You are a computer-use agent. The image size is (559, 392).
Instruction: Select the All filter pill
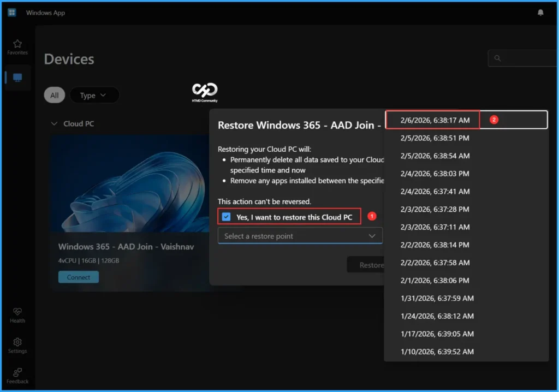click(54, 94)
